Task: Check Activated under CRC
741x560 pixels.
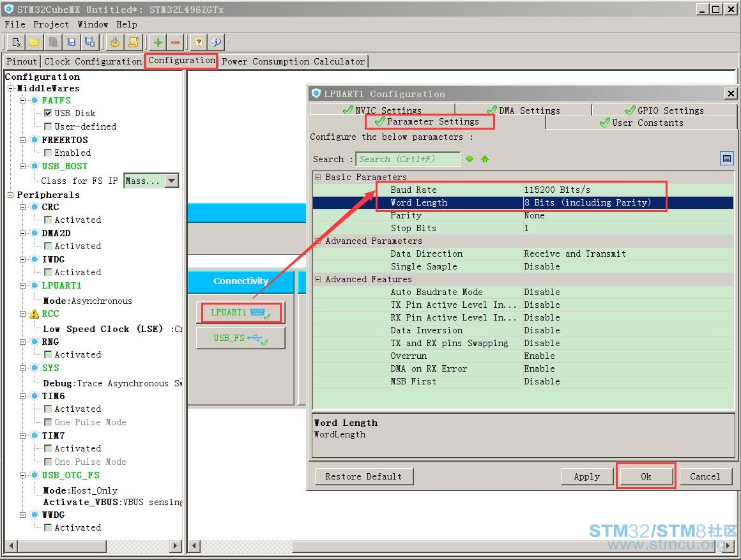Action: click(x=48, y=220)
